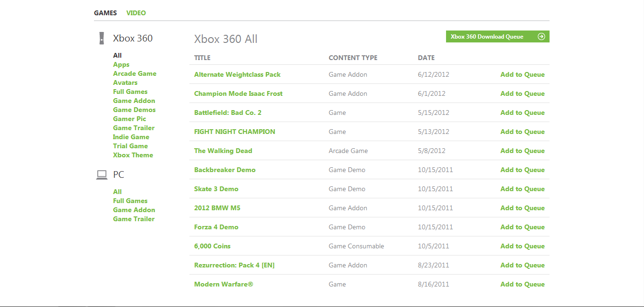Click the PC sidebar heading
644x307 pixels.
click(118, 175)
